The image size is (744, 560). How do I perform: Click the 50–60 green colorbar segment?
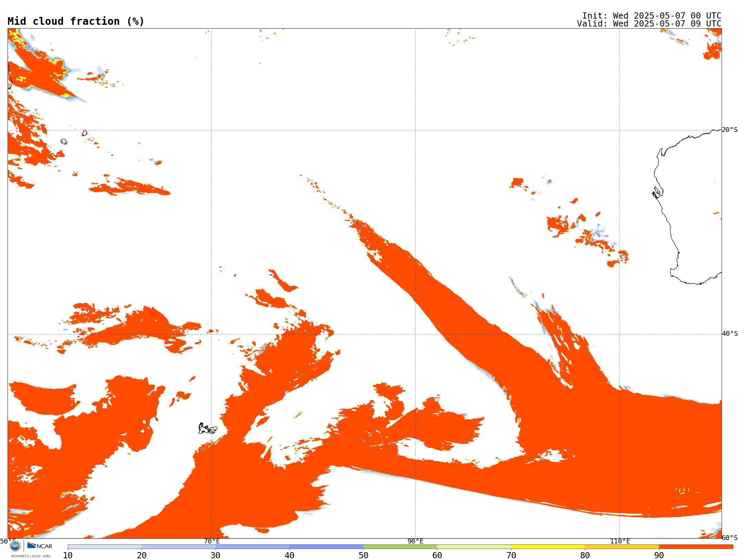coord(400,547)
